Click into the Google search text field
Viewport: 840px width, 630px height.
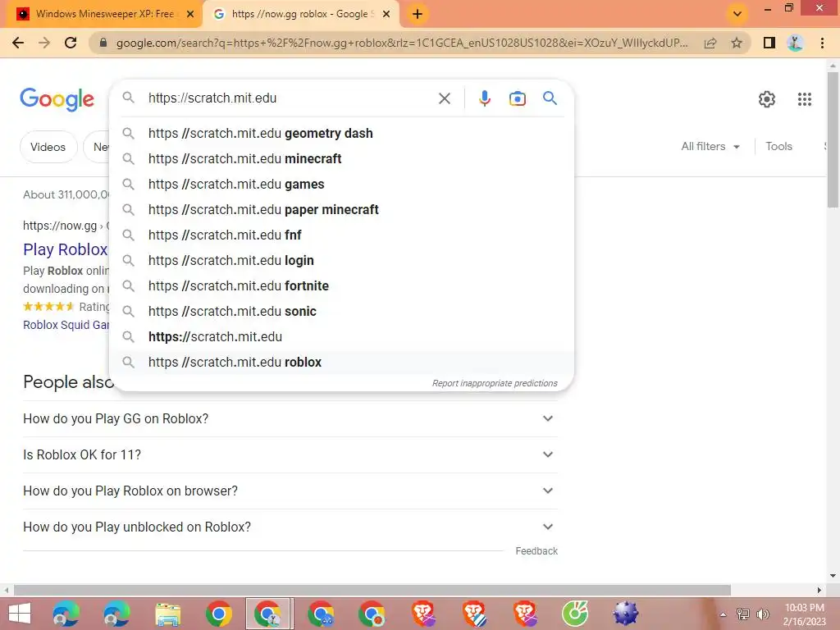290,98
